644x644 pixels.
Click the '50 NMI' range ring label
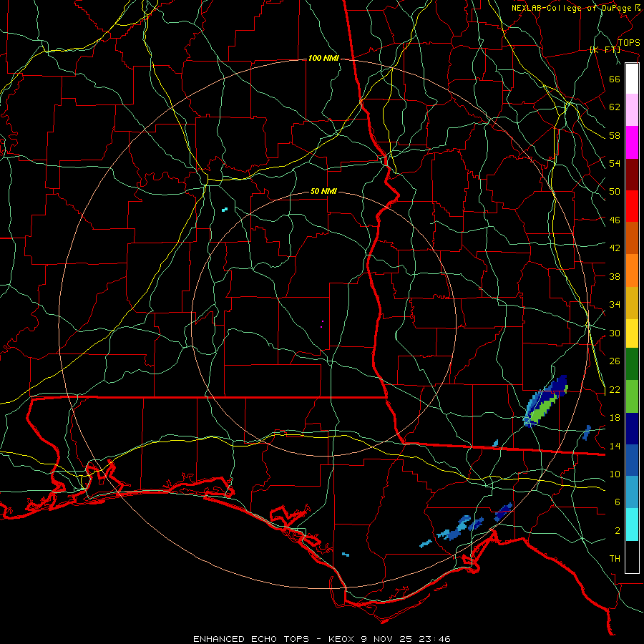click(323, 191)
